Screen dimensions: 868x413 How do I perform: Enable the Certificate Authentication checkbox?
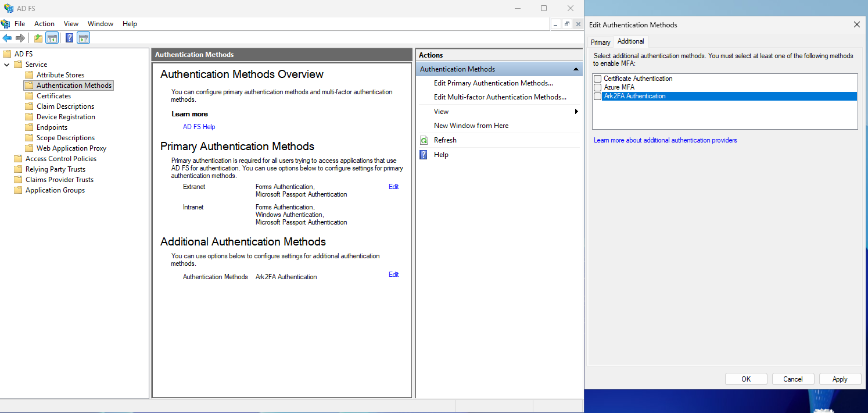(x=597, y=79)
